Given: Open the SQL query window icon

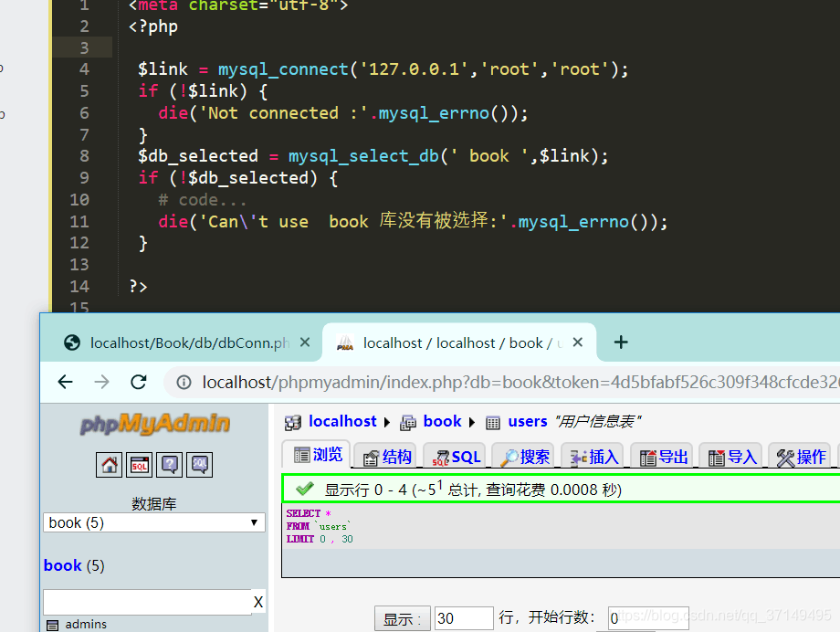Looking at the screenshot, I should coord(140,464).
